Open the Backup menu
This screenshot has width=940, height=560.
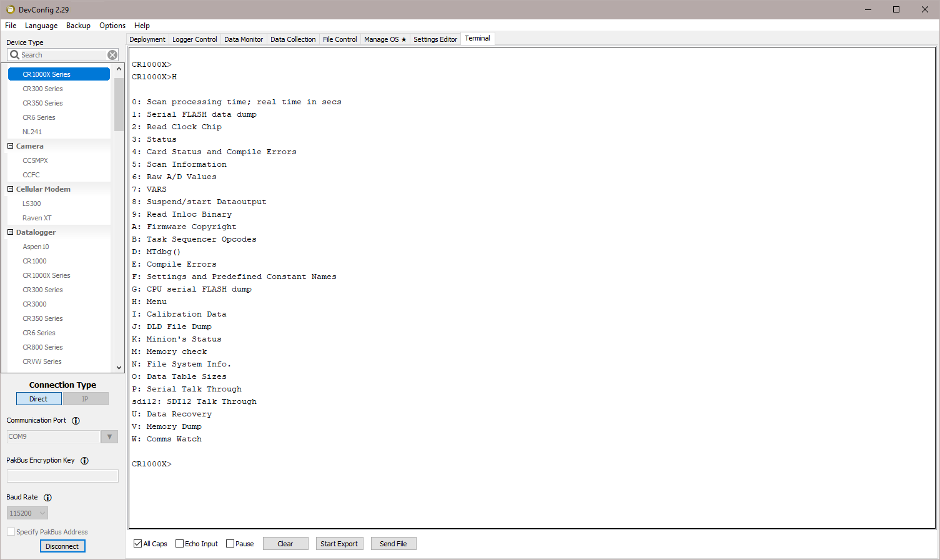(x=78, y=26)
